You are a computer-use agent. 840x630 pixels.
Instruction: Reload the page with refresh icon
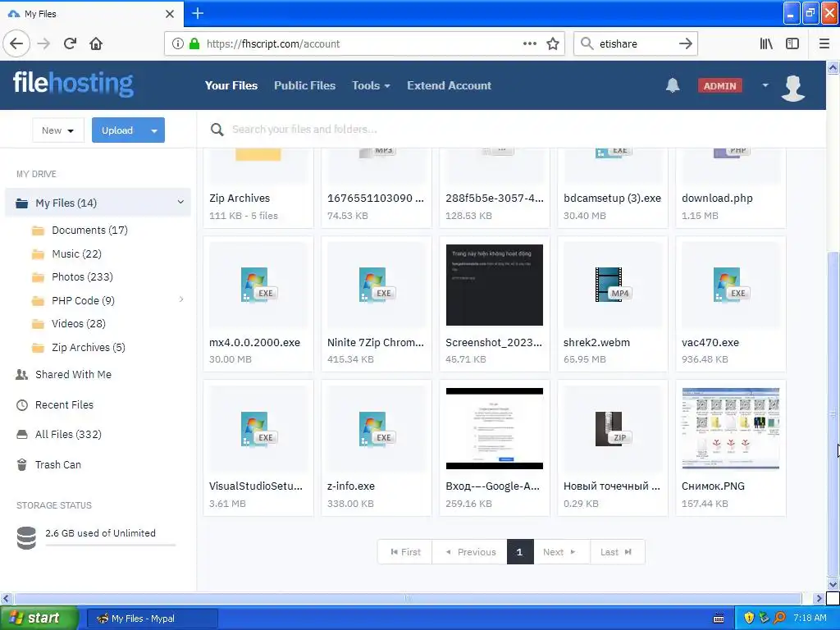[70, 43]
